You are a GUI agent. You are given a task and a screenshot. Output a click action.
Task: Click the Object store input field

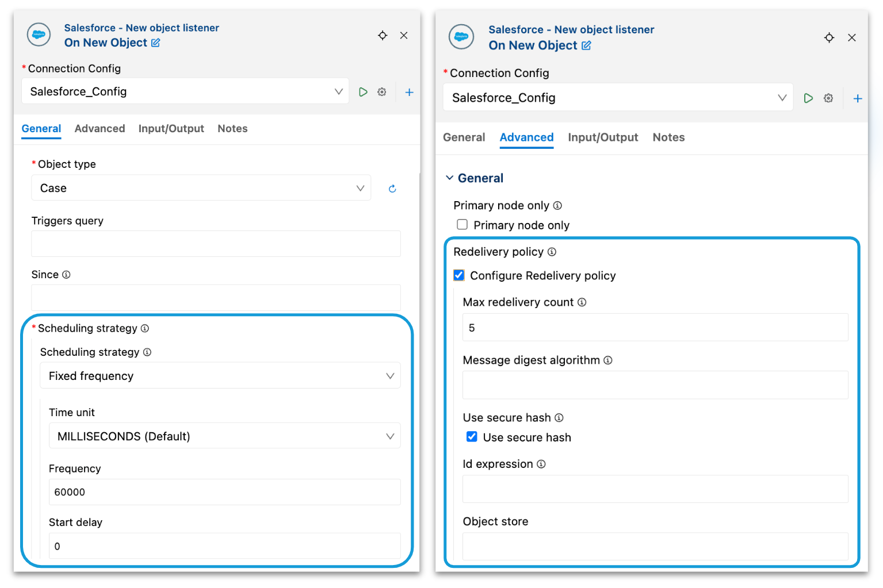coord(656,547)
